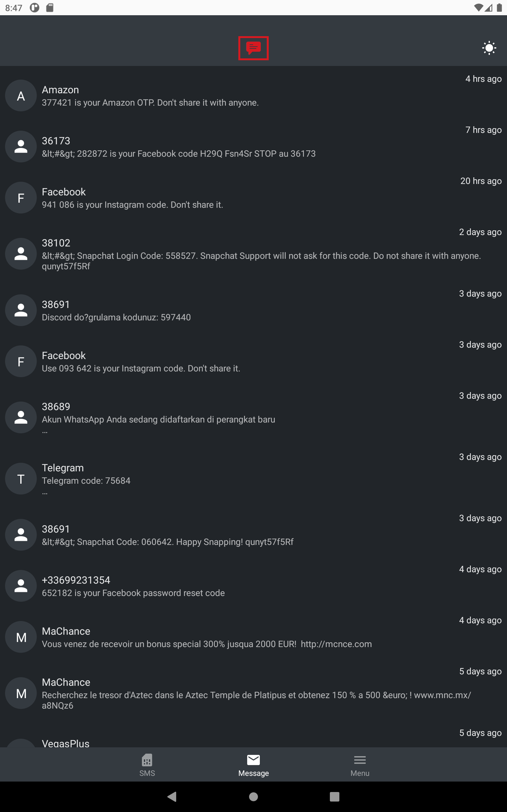Toggle light mode with the sun icon
Viewport: 507px width, 812px height.
tap(489, 48)
